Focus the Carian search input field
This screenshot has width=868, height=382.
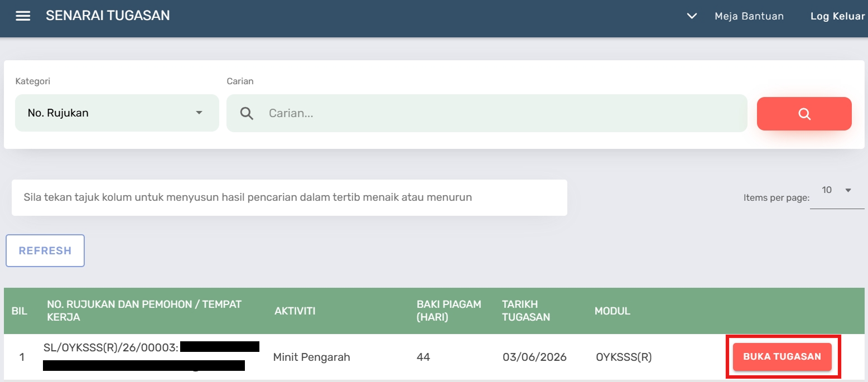[x=486, y=113]
